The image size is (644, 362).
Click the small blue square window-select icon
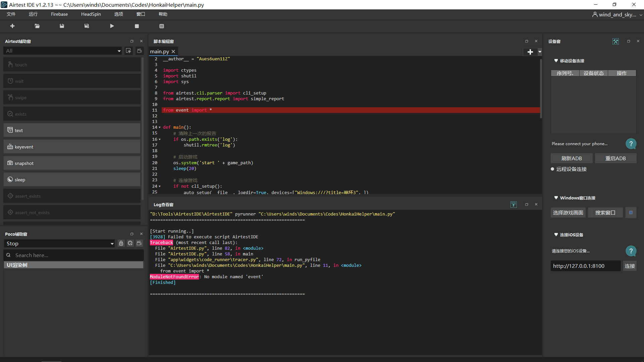tap(631, 213)
